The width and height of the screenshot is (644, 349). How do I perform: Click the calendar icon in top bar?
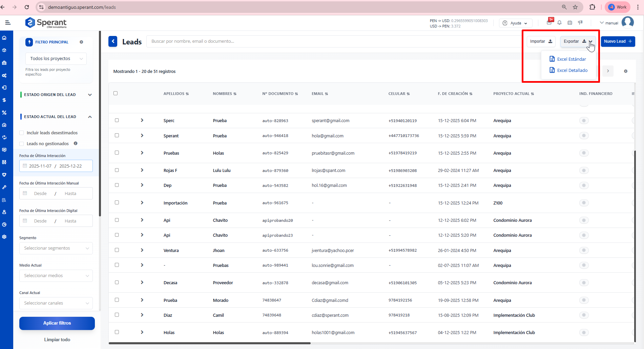click(570, 23)
